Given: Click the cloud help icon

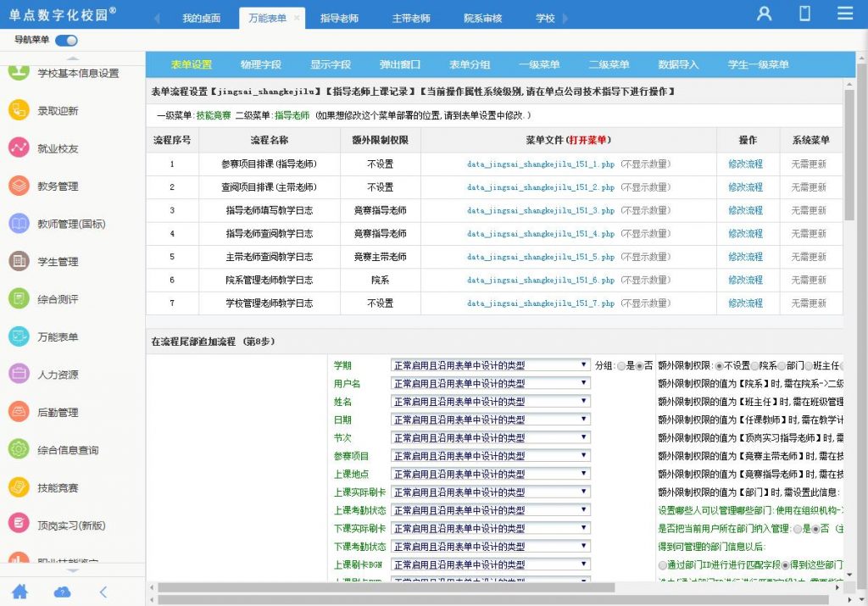Looking at the screenshot, I should [62, 592].
